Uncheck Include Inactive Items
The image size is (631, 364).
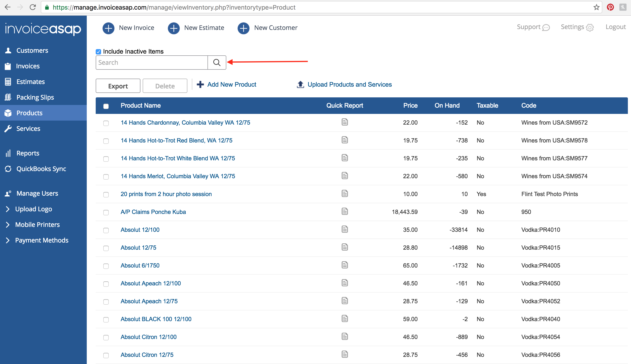(98, 52)
